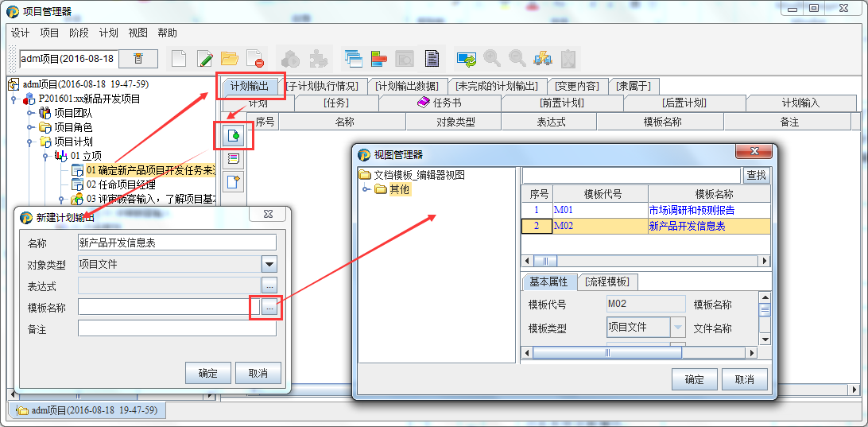The image size is (868, 427).
Task: Click the 表达式 browse ellipsis button
Action: (x=269, y=285)
